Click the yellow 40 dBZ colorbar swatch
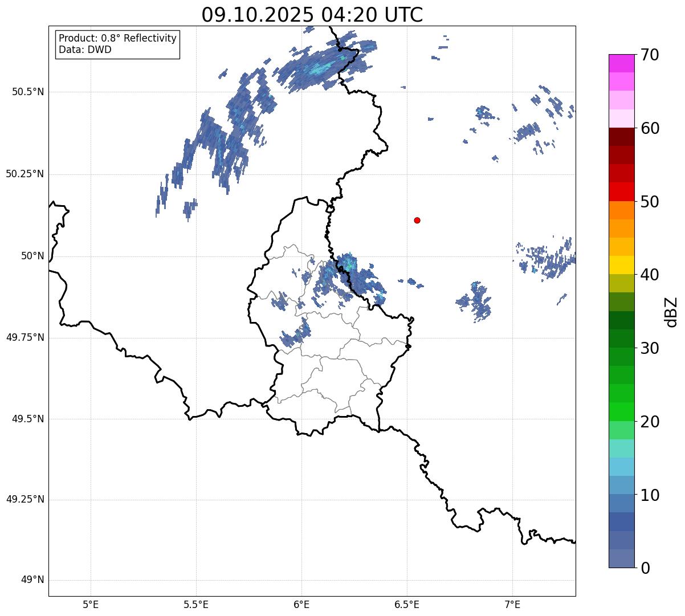The width and height of the screenshot is (685, 616). click(621, 265)
